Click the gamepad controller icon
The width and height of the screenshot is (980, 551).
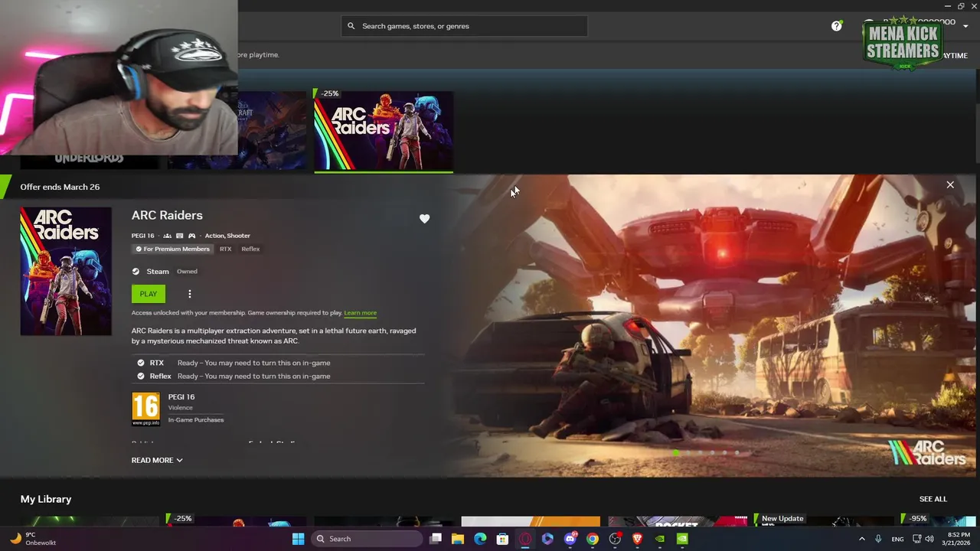coord(191,236)
